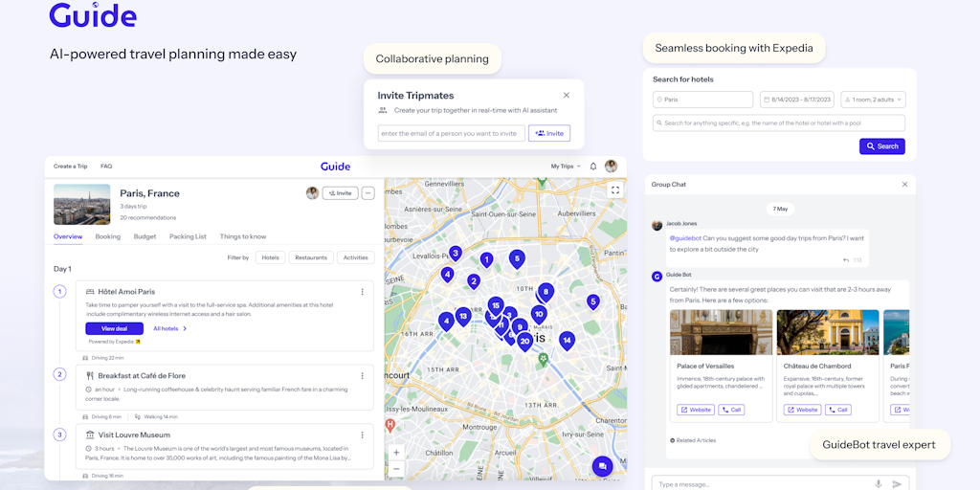Open the My Trips dropdown

[565, 167]
